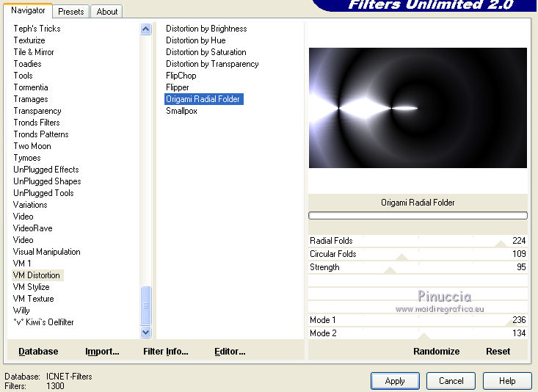Click the Strength slider handle
The height and width of the screenshot is (392, 538).
coord(390,270)
